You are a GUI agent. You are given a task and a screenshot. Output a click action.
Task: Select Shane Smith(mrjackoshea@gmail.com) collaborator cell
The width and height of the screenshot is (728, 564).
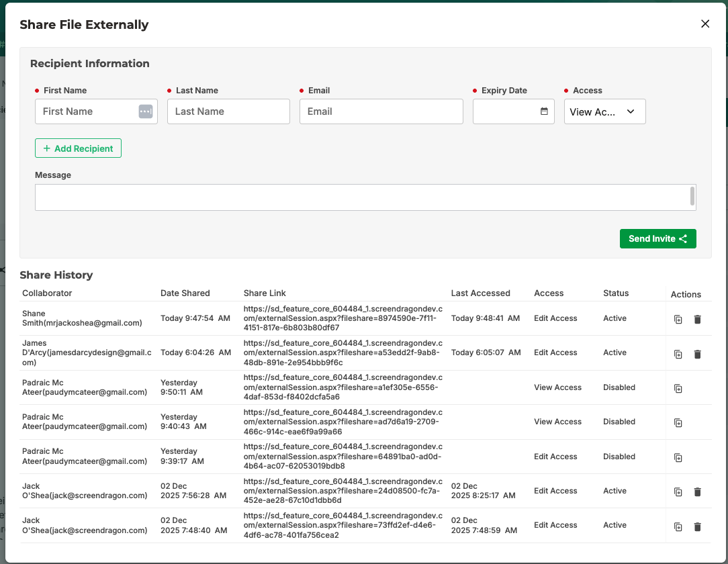point(82,318)
